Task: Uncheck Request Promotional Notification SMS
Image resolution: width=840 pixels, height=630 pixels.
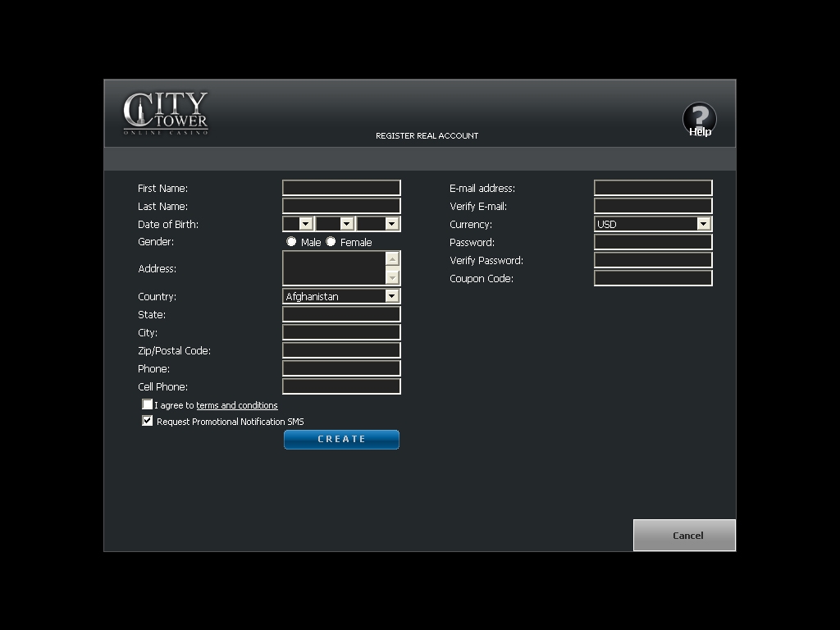Action: coord(148,421)
